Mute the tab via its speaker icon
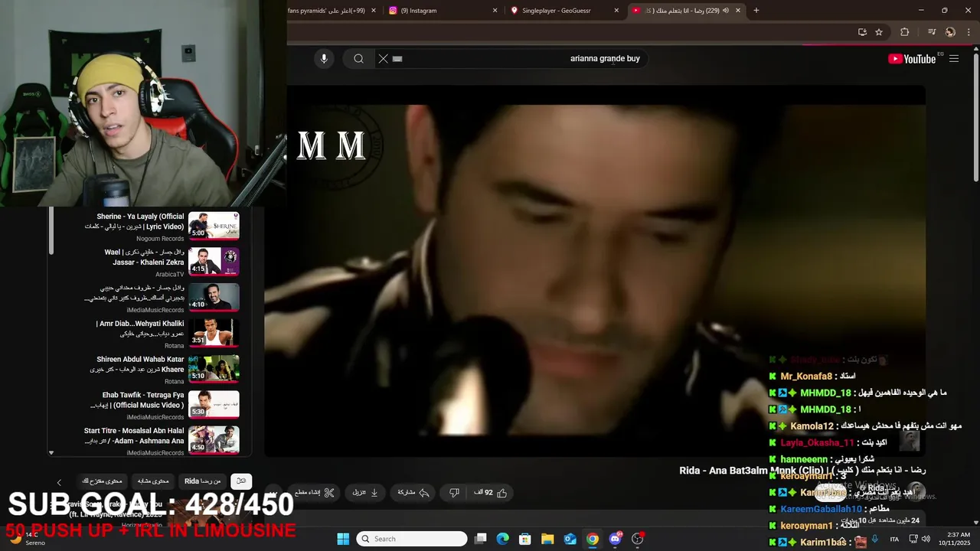 [x=725, y=11]
